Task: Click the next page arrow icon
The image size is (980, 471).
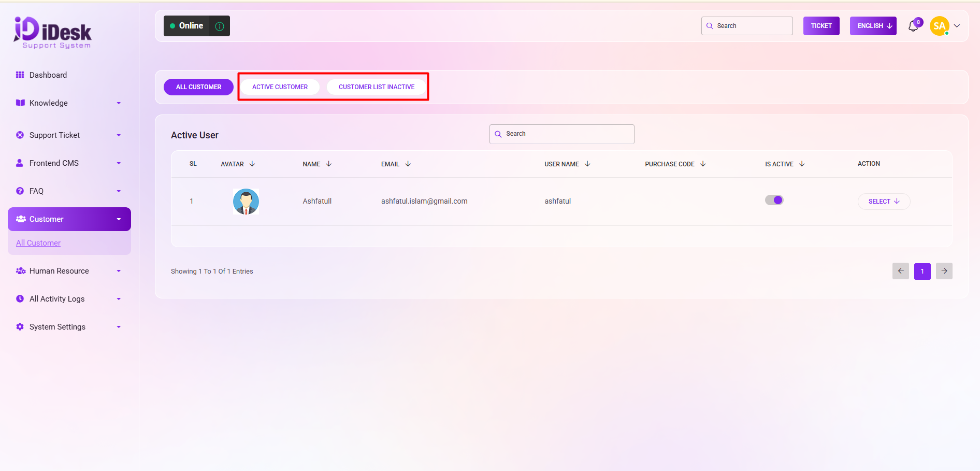Action: pyautogui.click(x=944, y=271)
